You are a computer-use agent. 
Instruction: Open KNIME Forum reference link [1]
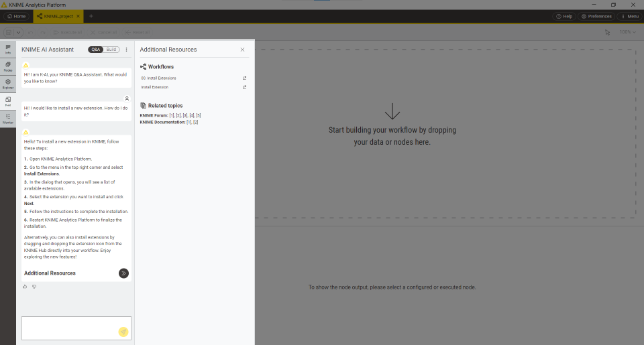pyautogui.click(x=172, y=116)
